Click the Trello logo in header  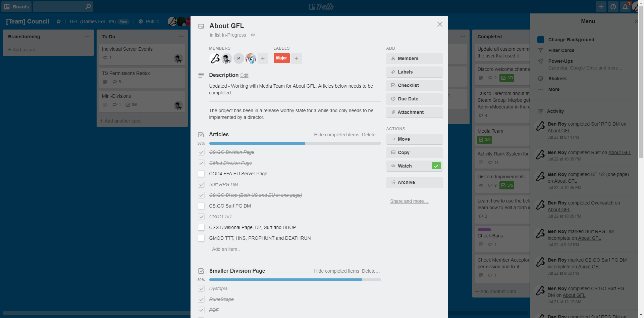coord(322,7)
